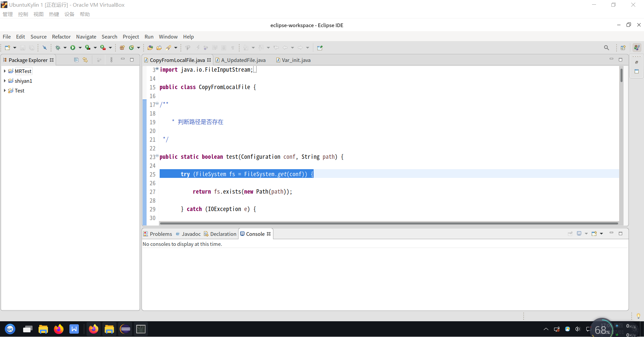Maximize the editor area
This screenshot has width=644, height=337.
pyautogui.click(x=621, y=60)
